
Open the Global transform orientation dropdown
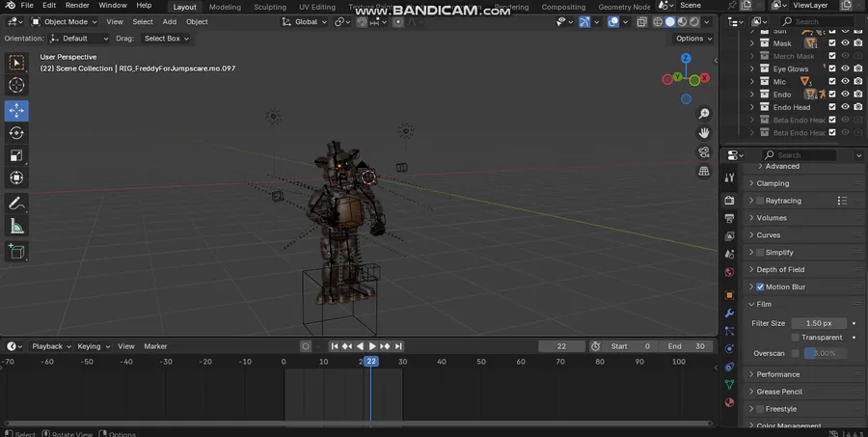tap(305, 22)
